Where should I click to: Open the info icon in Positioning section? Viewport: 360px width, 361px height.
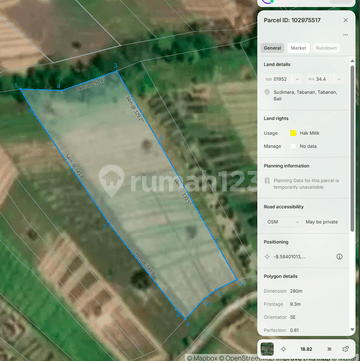(x=339, y=257)
